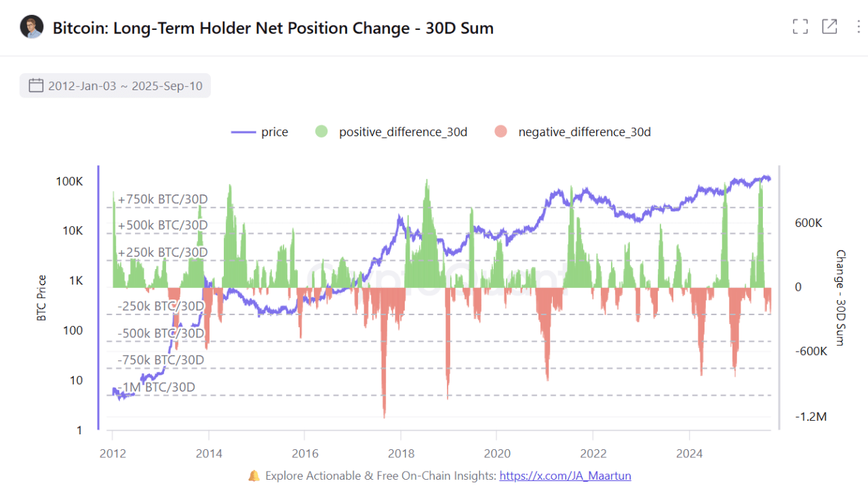
Task: Click the fullscreen expand icon
Action: pos(800,26)
